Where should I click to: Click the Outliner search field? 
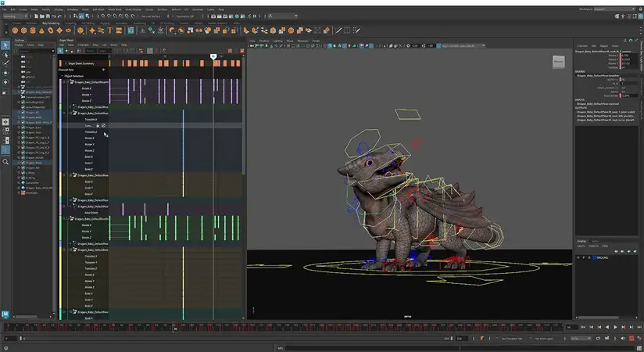tap(36, 51)
